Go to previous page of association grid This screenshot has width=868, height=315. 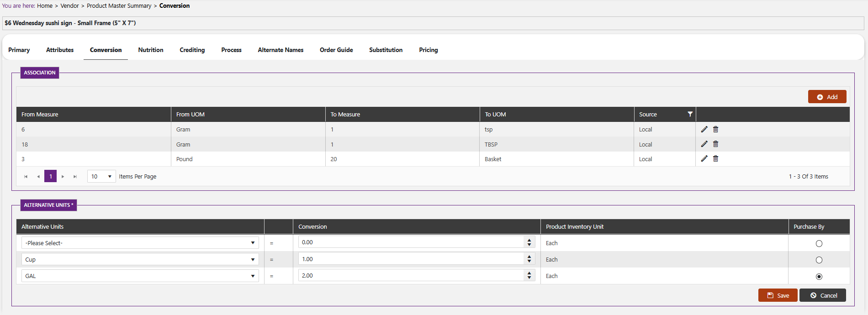pos(38,177)
